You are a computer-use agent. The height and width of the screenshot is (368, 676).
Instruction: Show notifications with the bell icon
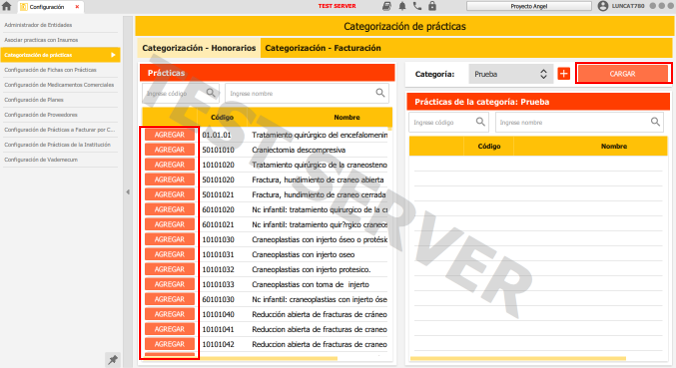click(x=402, y=6)
